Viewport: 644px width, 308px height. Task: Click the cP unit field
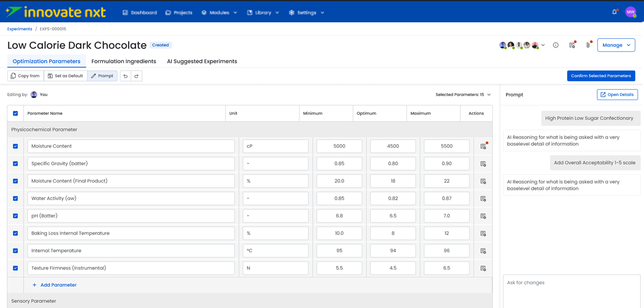point(275,146)
